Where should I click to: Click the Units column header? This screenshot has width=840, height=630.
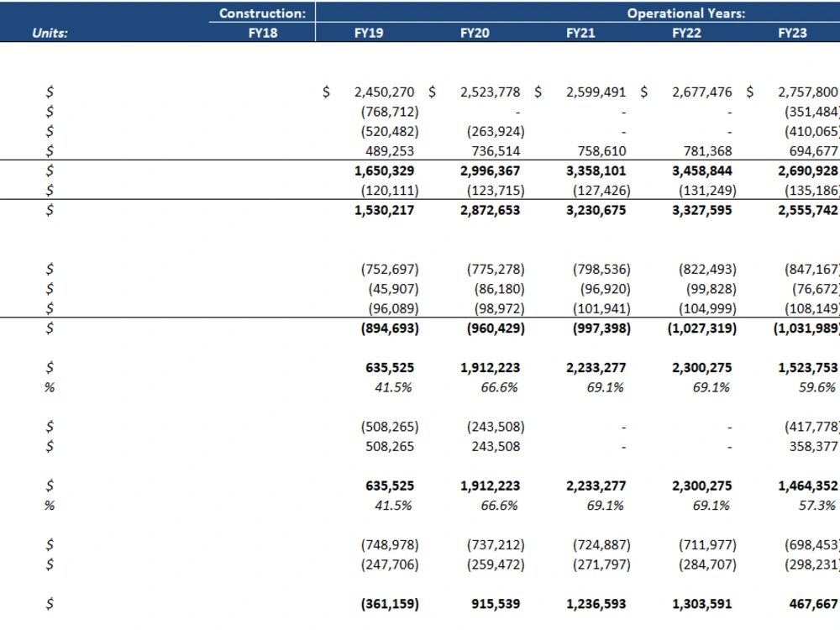pos(50,33)
